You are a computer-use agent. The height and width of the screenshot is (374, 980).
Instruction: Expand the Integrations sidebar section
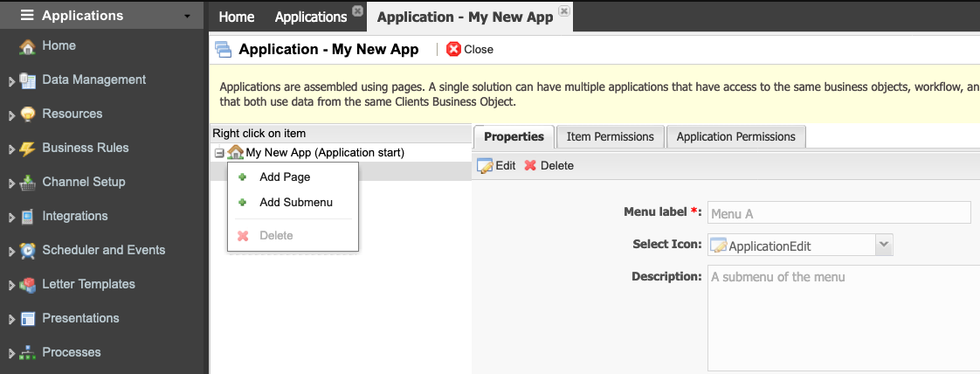(11, 218)
